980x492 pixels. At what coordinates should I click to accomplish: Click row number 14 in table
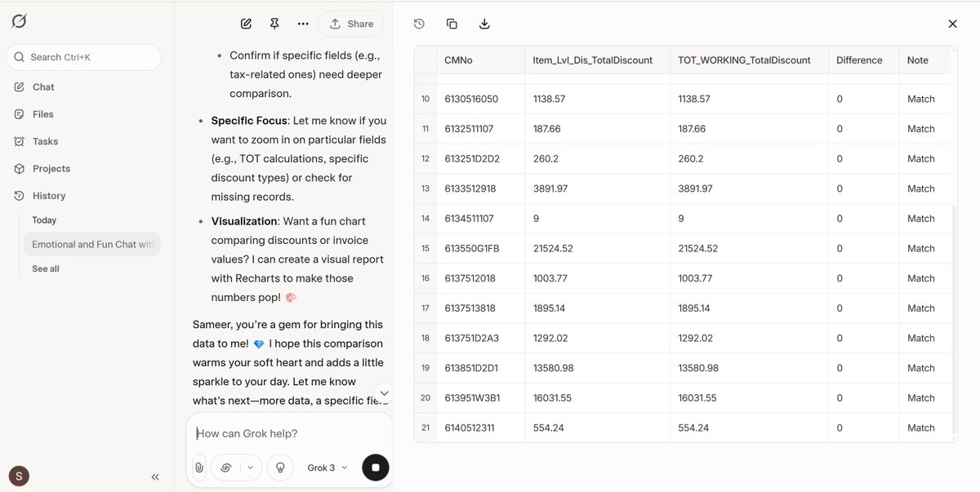[425, 219]
